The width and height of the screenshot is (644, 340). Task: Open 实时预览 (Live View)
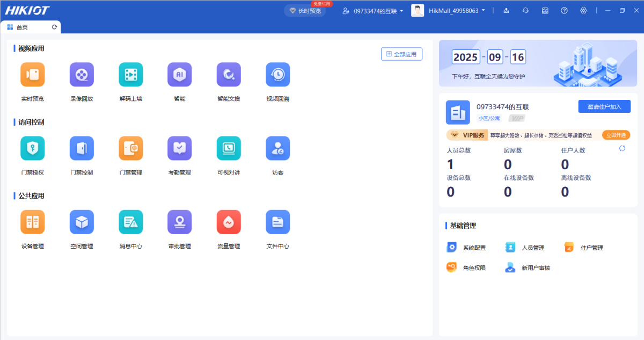click(32, 75)
